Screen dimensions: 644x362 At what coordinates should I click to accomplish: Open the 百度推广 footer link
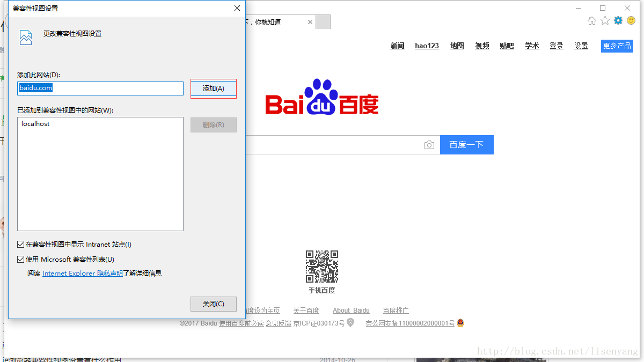click(x=396, y=311)
